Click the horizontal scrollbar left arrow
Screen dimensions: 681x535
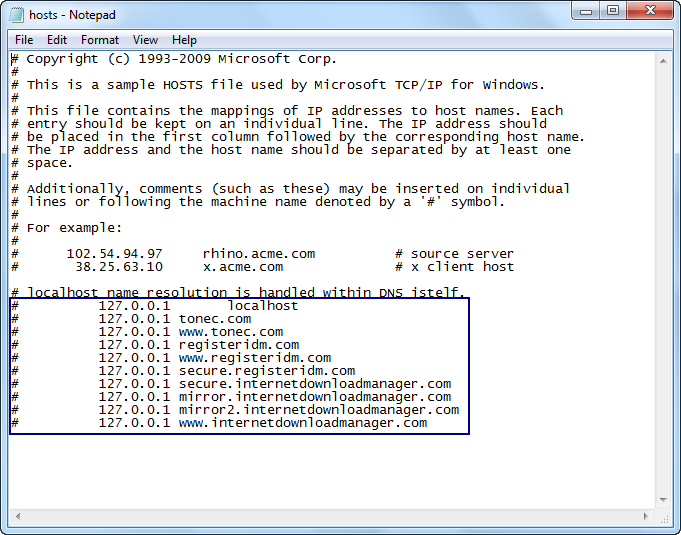click(x=18, y=516)
